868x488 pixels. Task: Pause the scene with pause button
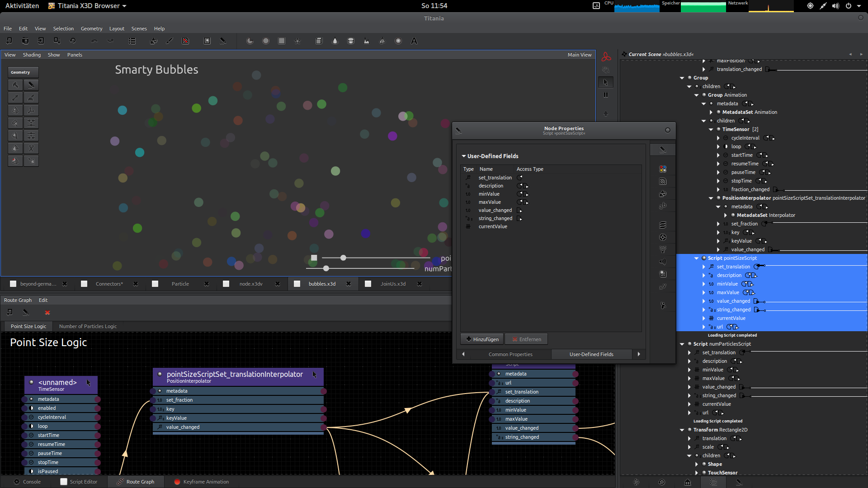click(x=606, y=95)
